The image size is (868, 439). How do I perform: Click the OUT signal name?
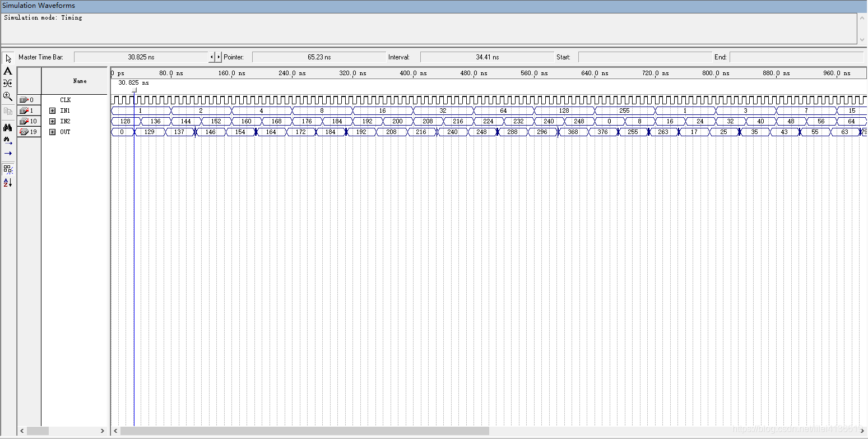pos(65,132)
